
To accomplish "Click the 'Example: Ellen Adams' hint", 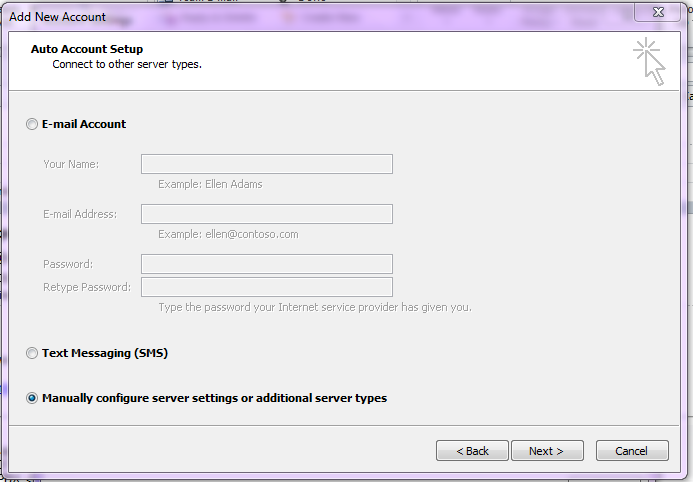I will [x=210, y=184].
